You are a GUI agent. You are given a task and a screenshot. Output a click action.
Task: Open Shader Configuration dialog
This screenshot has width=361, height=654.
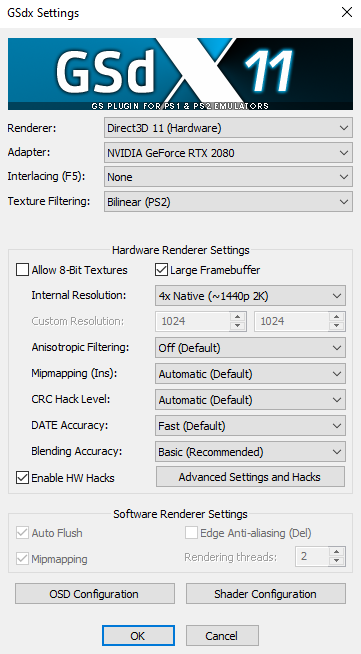point(266,594)
